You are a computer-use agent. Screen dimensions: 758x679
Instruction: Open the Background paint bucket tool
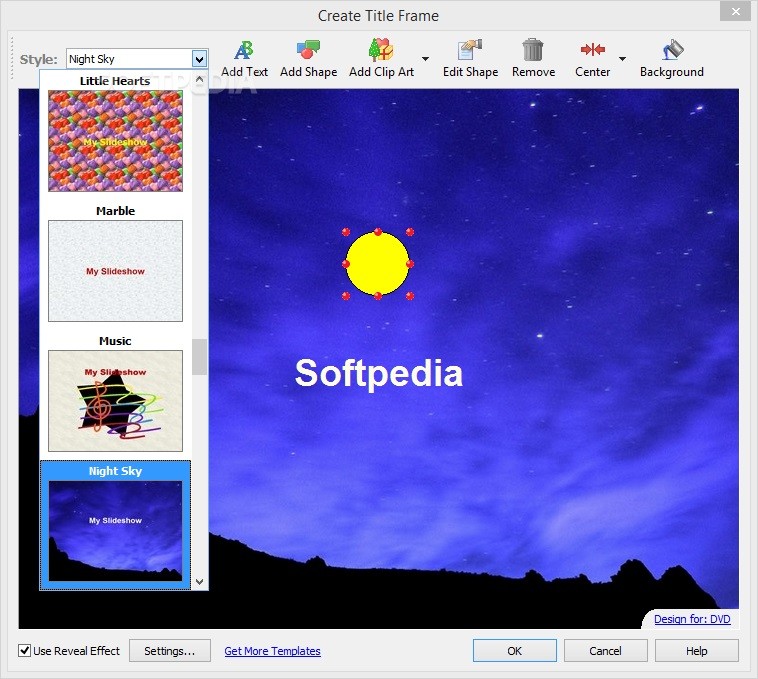pyautogui.click(x=672, y=50)
